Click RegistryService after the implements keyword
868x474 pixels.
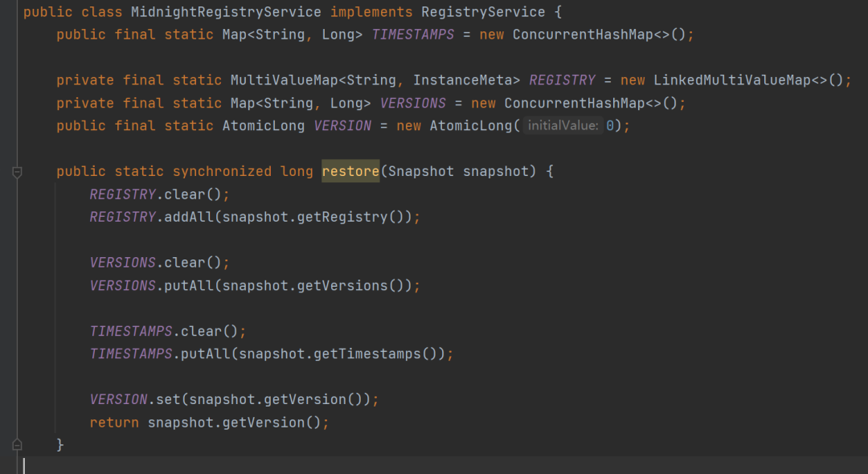point(483,12)
